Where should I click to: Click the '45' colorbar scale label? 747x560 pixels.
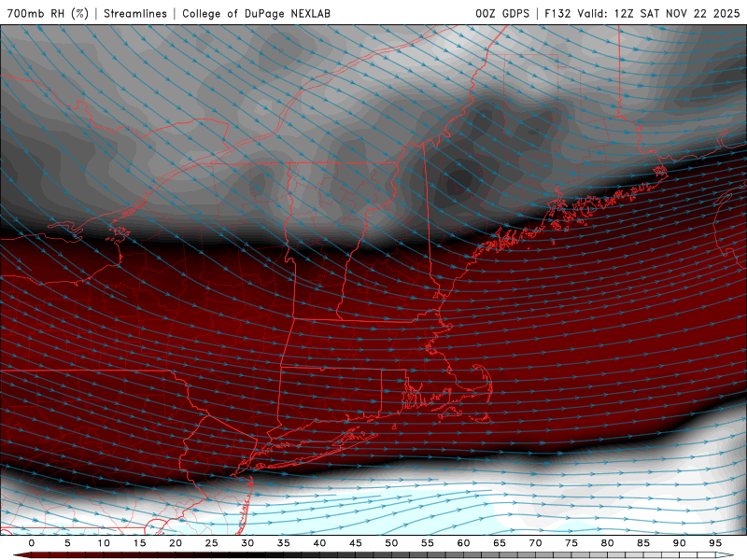click(x=356, y=543)
